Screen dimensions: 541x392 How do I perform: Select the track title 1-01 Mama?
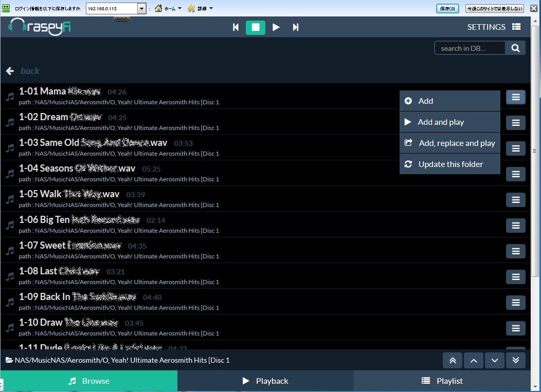(60, 91)
